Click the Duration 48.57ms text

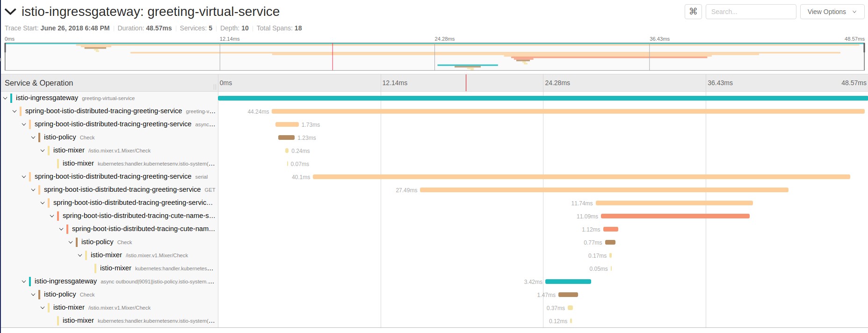[145, 28]
